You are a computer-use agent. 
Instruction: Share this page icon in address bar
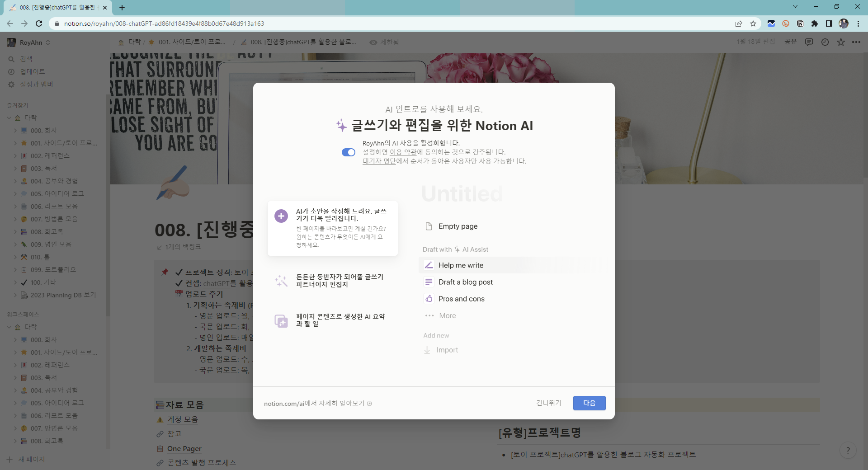click(x=739, y=23)
